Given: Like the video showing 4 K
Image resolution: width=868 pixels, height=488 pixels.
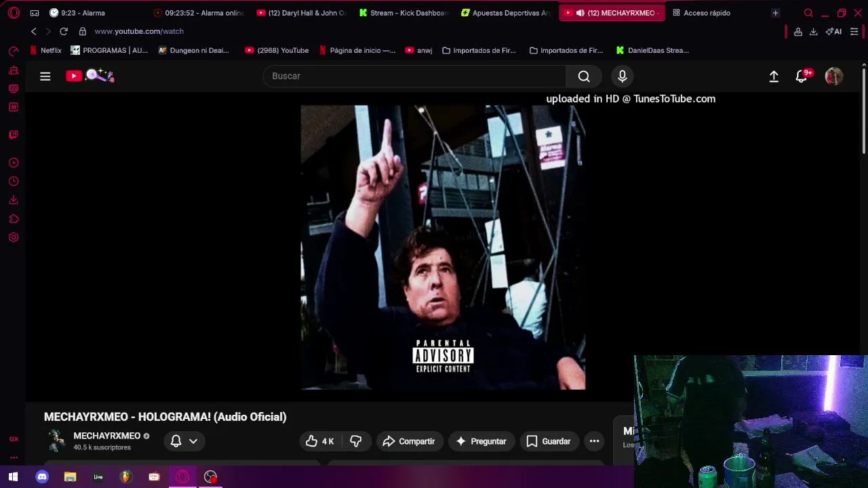Looking at the screenshot, I should tap(320, 441).
